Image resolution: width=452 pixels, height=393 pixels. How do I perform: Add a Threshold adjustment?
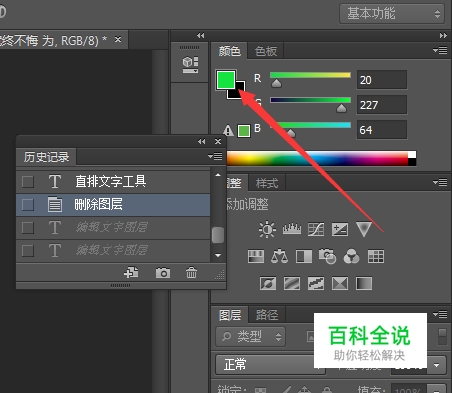(316, 284)
